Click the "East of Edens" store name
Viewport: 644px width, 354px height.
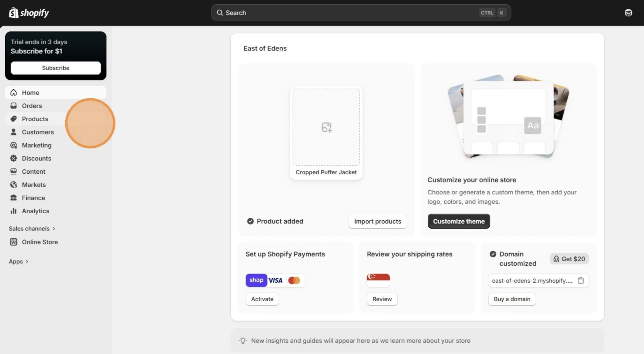coord(265,48)
